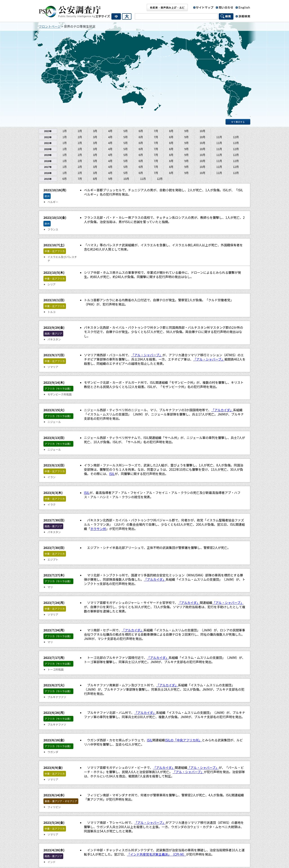Screen dimensions: 289x868
Task: Select 2017年 4月 tab
Action: coord(110,167)
